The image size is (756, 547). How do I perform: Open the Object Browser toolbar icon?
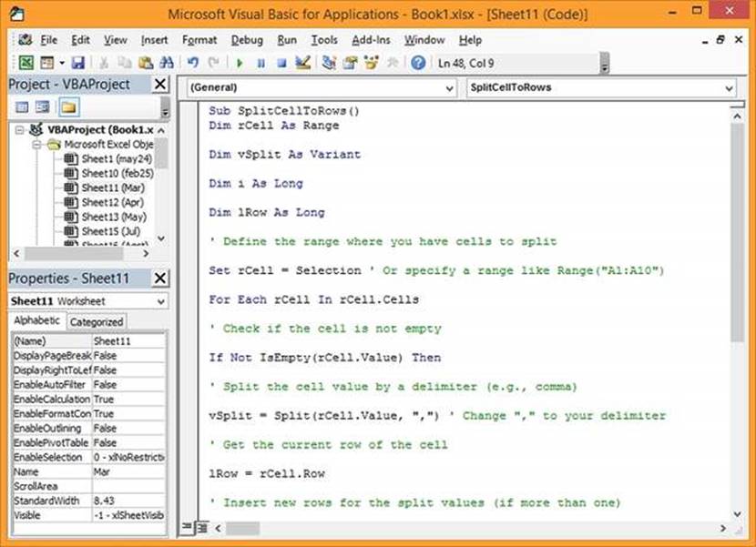click(372, 63)
